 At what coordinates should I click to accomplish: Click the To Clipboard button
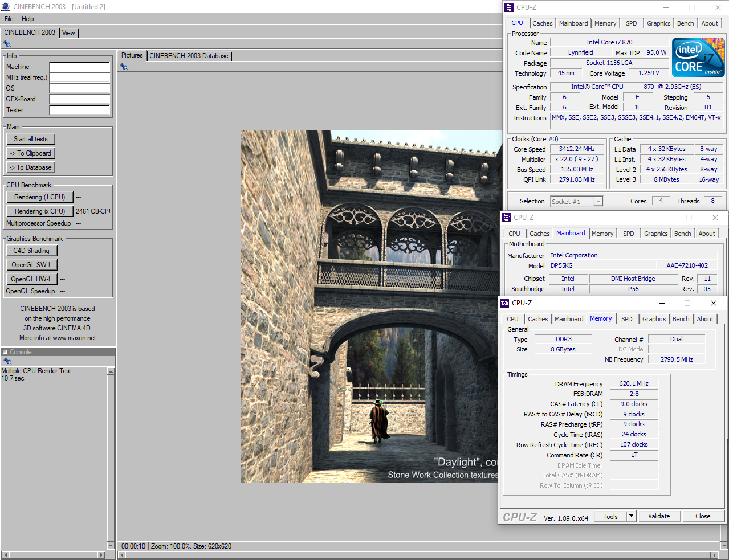click(31, 153)
